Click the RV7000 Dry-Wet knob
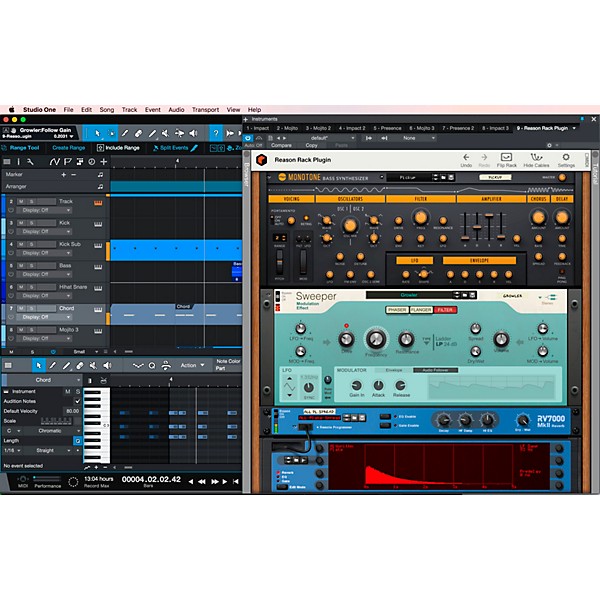The width and height of the screenshot is (600, 600). [522, 420]
